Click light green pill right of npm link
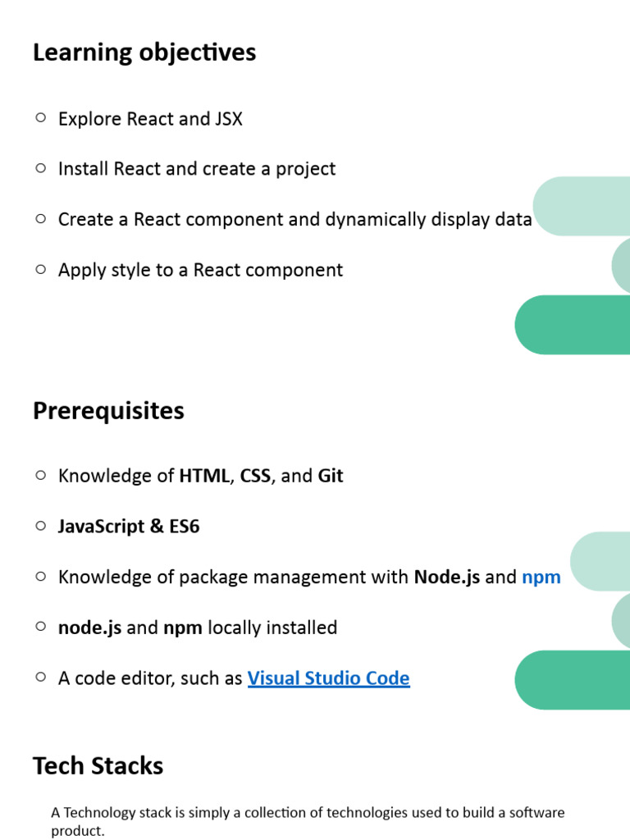 point(600,561)
